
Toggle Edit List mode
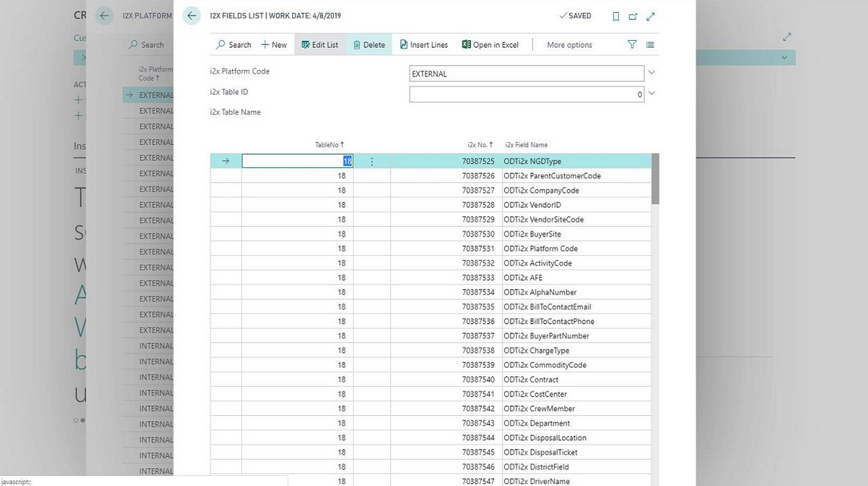pyautogui.click(x=320, y=44)
